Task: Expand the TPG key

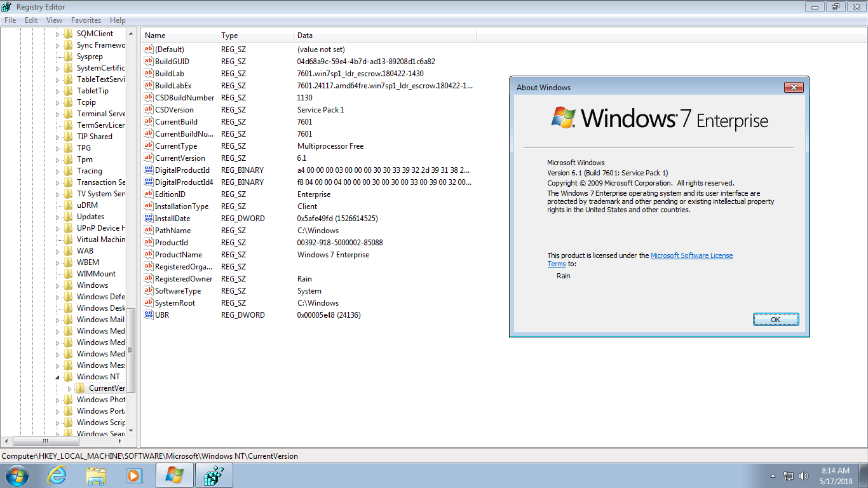Action: 57,148
